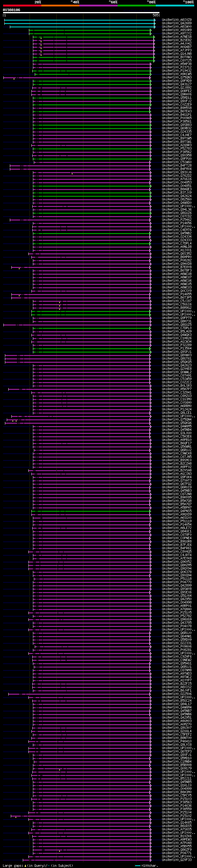This screenshot has width=197, height=868.
Task: Click the UniRef100_B6QF17 hit label
Action: (177, 443)
